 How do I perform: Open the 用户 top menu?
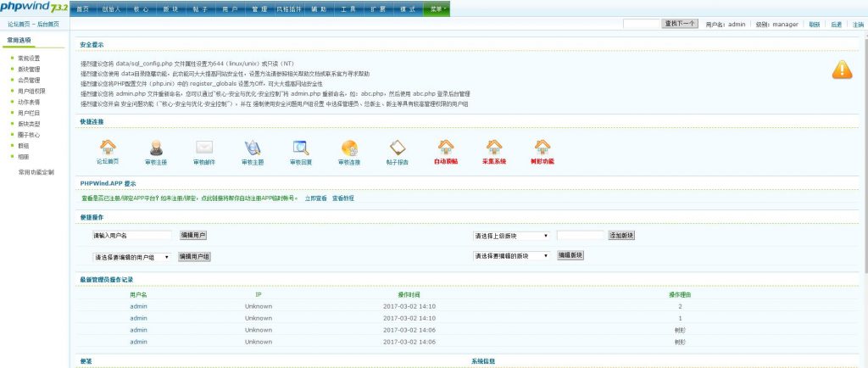click(x=231, y=9)
